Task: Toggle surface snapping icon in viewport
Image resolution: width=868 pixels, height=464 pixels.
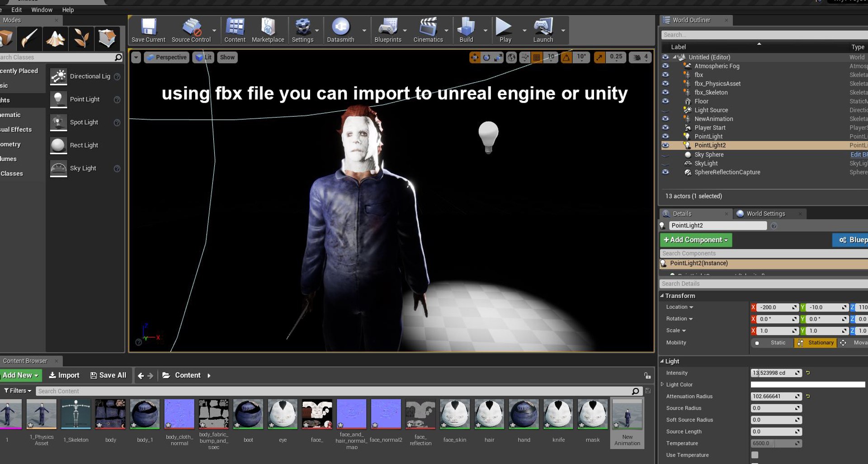Action: point(524,57)
